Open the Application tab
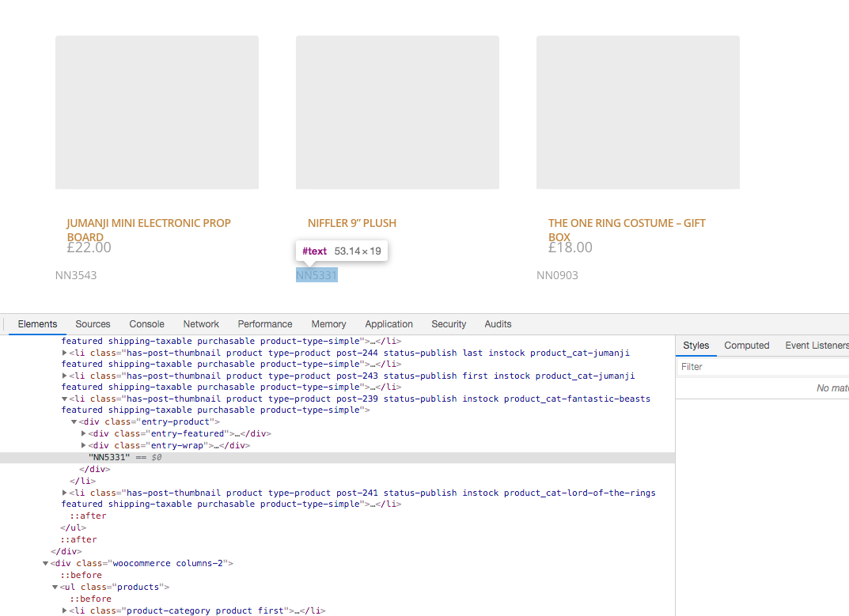Screen dimensions: 849x616 click(388, 323)
